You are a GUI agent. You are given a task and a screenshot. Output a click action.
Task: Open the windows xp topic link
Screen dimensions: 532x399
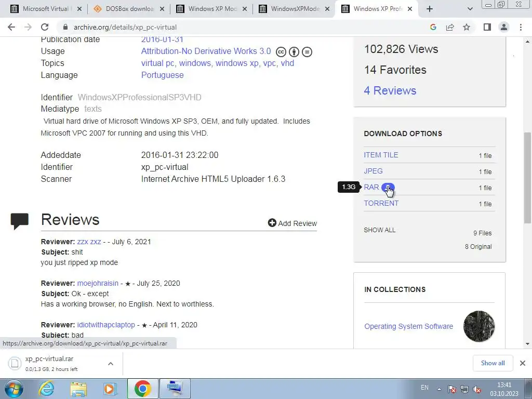click(237, 63)
